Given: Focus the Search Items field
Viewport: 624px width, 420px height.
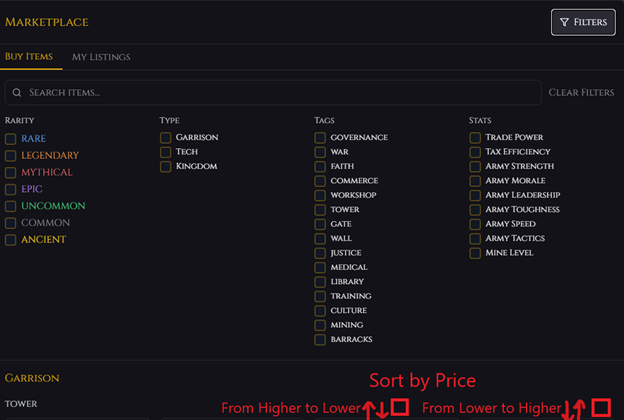Looking at the screenshot, I should 280,93.
